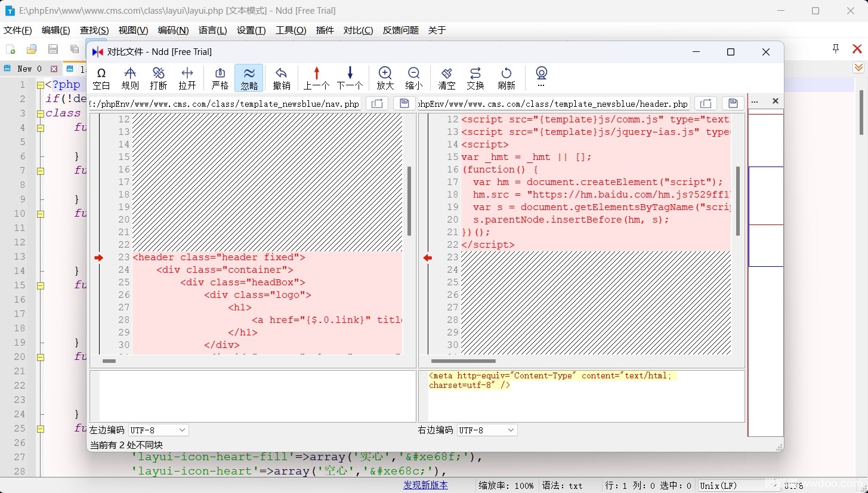Toggle the 忽略 ignore mode
The height and width of the screenshot is (493, 868).
(249, 78)
